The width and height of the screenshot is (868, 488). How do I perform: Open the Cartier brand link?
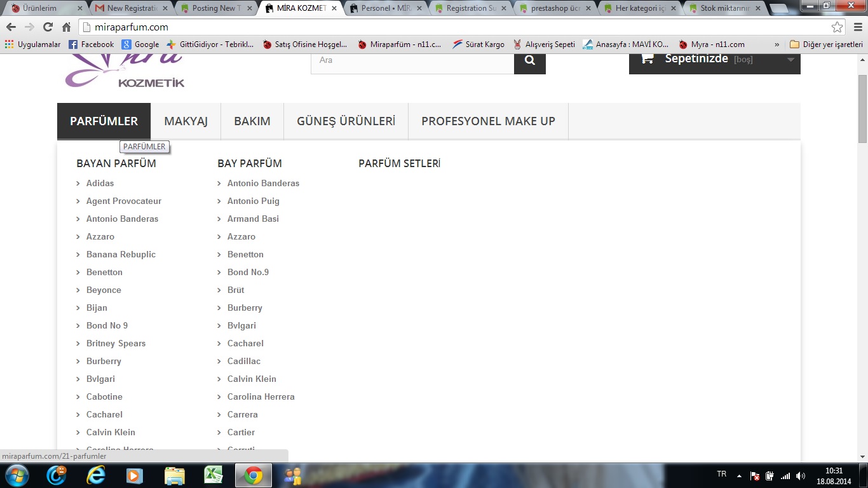(241, 432)
